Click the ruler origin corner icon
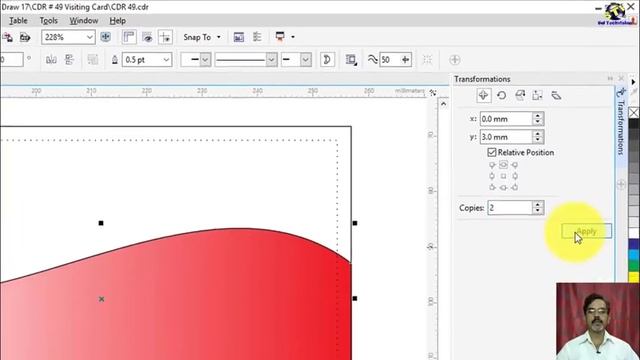 (433, 93)
